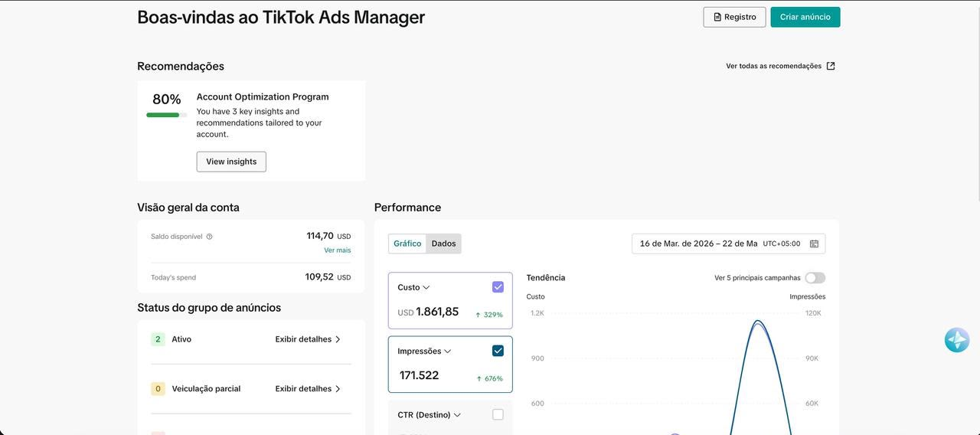Open the date range field
The image size is (980, 435).
pos(728,244)
